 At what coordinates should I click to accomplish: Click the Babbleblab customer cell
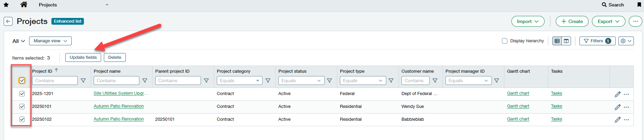tap(413, 119)
